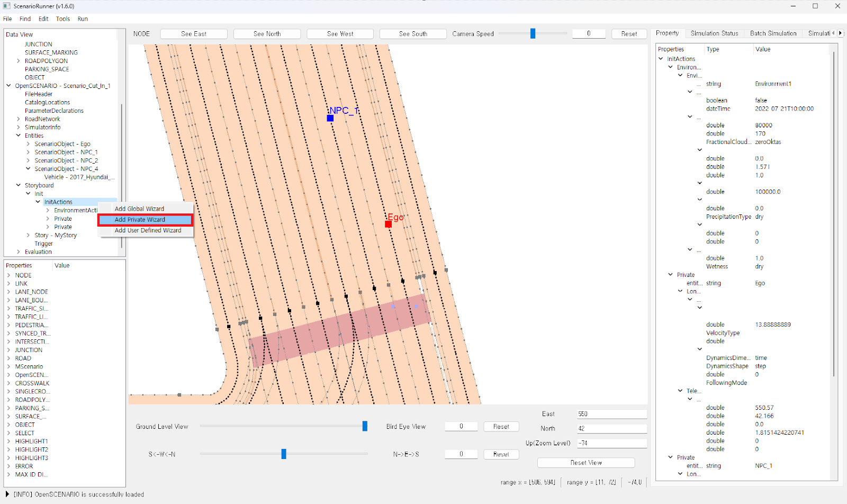Choose Add Global Wizard from context menu

[x=139, y=209]
